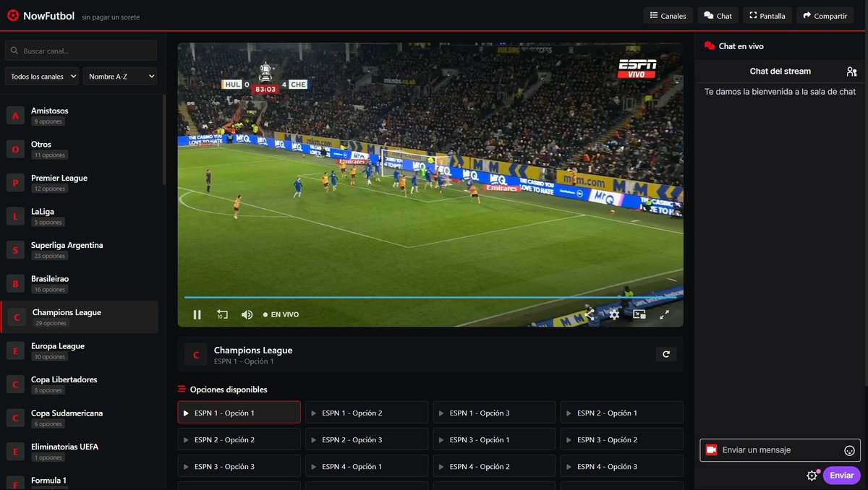Viewport: 868px width, 490px height.
Task: Click 'sin pagar un sorete' tagline
Action: point(111,17)
